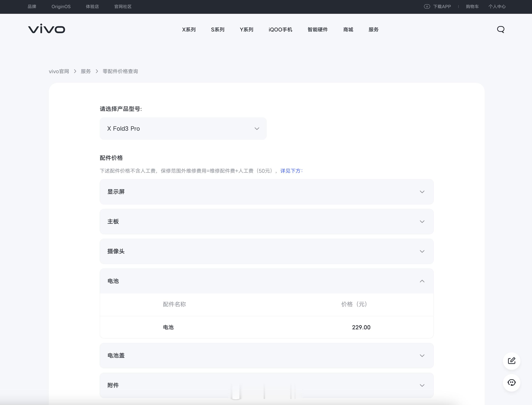
Task: Open Y系列 navigation item
Action: 247,29
